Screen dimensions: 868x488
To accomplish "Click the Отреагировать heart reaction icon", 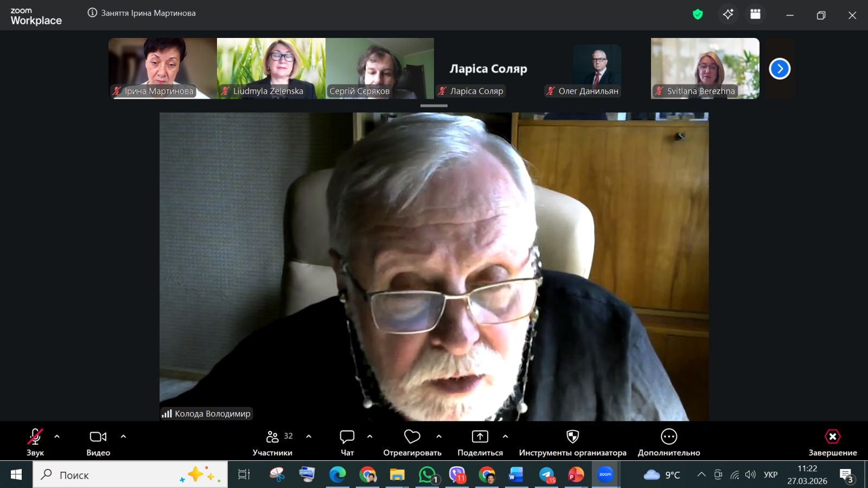I will 412,437.
